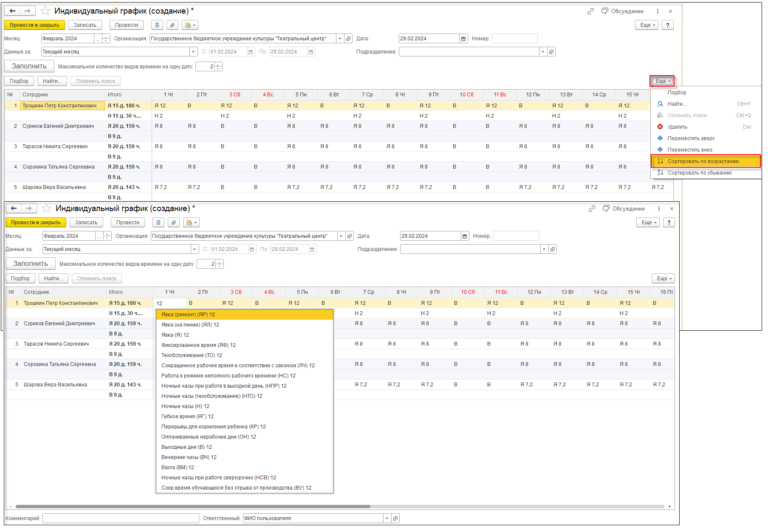Select row Шарова Вера Васильевна in lower table
Image resolution: width=768 pixels, height=532 pixels.
(x=55, y=385)
